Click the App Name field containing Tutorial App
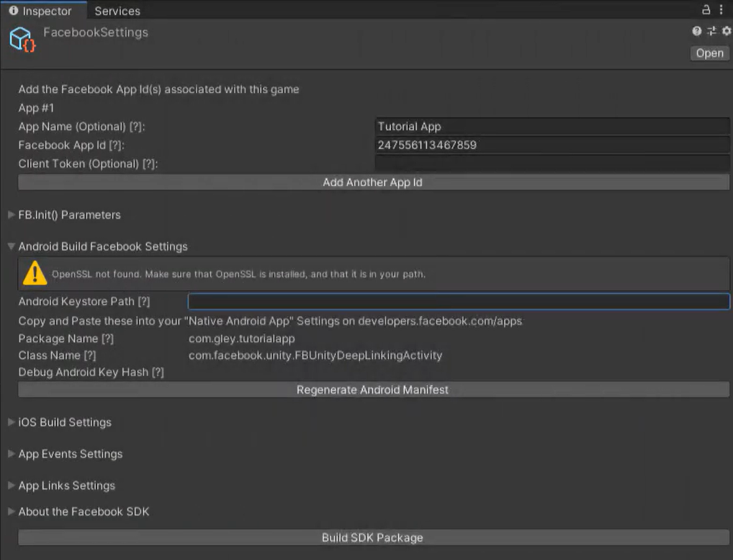The image size is (733, 560). point(552,127)
